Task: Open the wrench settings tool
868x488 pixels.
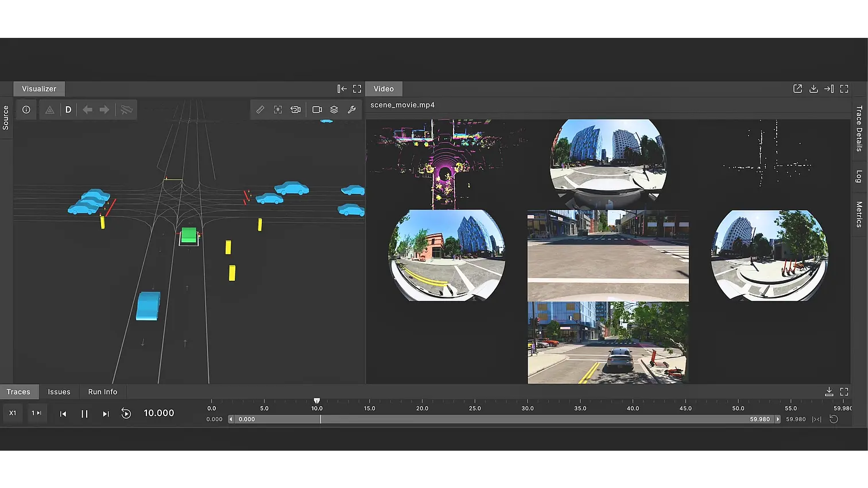Action: (351, 110)
